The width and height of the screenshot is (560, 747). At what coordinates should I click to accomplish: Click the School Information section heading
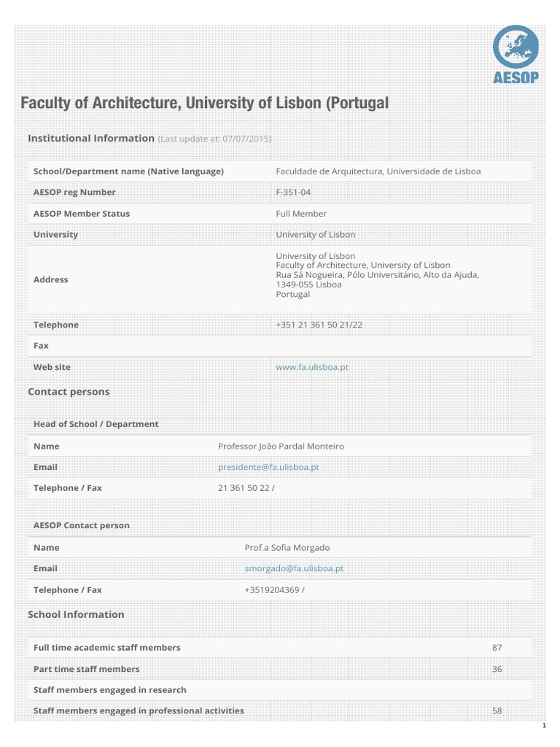76,614
